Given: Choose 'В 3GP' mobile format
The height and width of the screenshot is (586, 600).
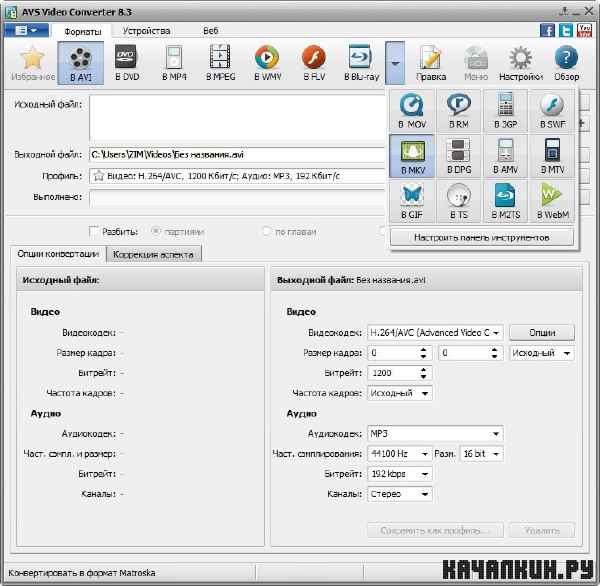Looking at the screenshot, I should point(505,111).
